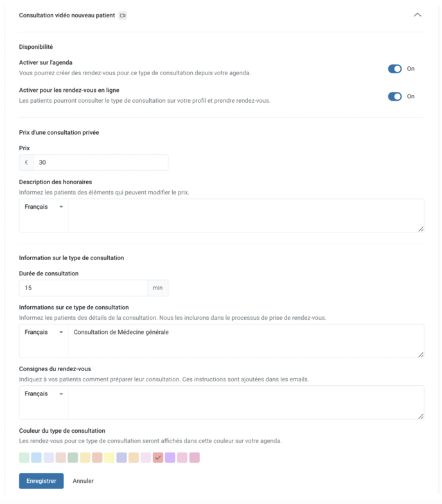Collapse the Consultation vidéo nouveau patient section
The image size is (442, 504).
pyautogui.click(x=417, y=15)
